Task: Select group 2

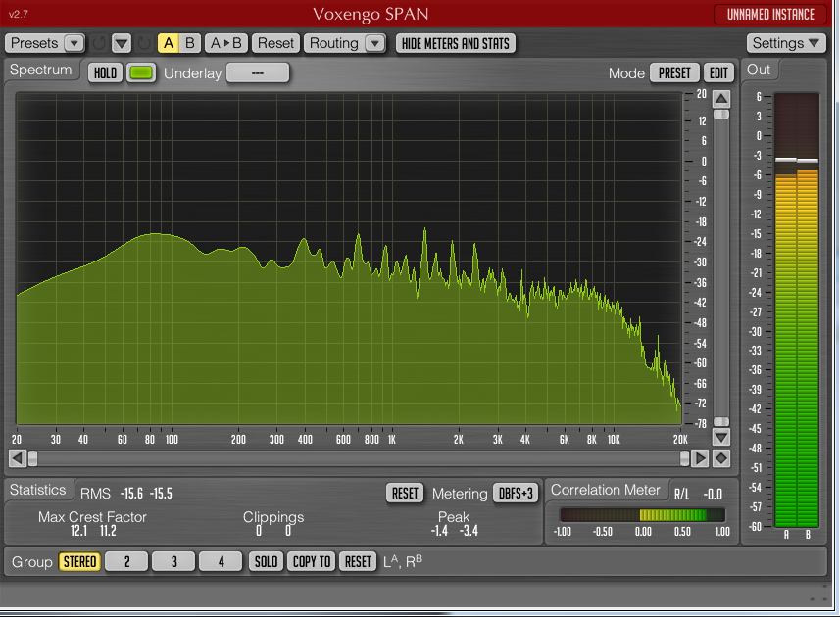Action: click(x=127, y=562)
